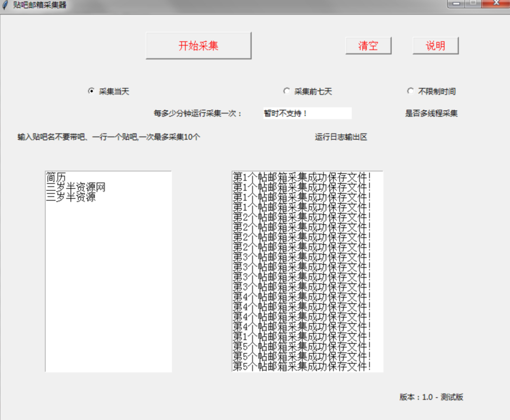510x420 pixels.
Task: Click the 运行日志输出区 label
Action: 341,137
